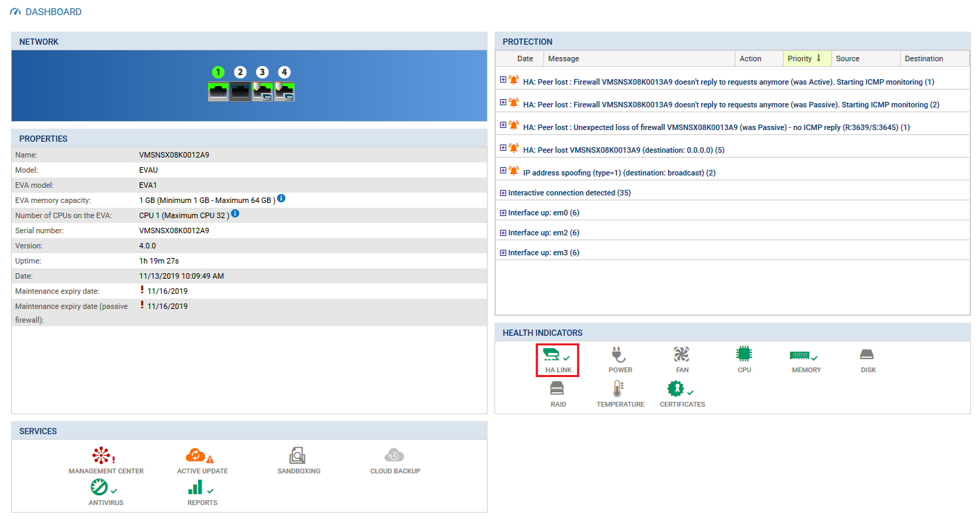Click the Source column header

[848, 58]
